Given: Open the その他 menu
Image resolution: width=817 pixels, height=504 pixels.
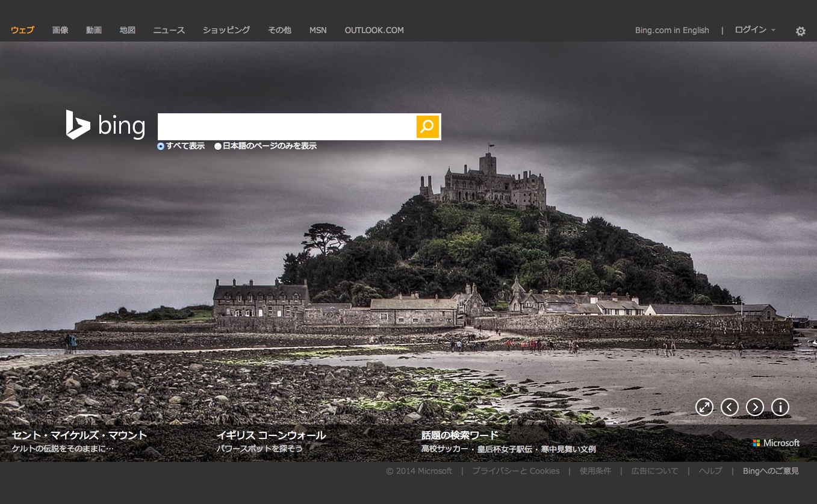Looking at the screenshot, I should coord(279,30).
